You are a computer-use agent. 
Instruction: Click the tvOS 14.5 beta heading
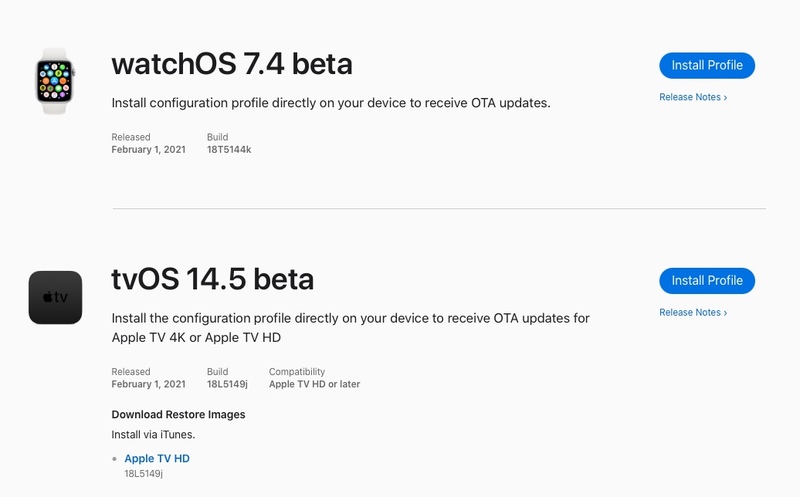pyautogui.click(x=213, y=279)
